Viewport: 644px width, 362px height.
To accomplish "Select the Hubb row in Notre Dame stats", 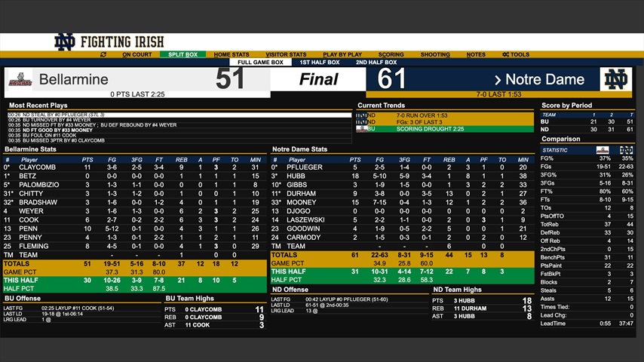I will click(400, 175).
